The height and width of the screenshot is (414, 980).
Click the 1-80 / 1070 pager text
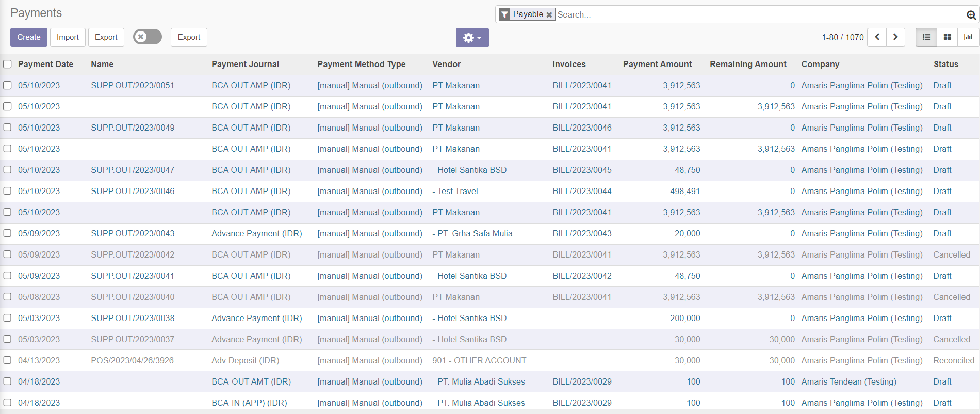click(842, 37)
